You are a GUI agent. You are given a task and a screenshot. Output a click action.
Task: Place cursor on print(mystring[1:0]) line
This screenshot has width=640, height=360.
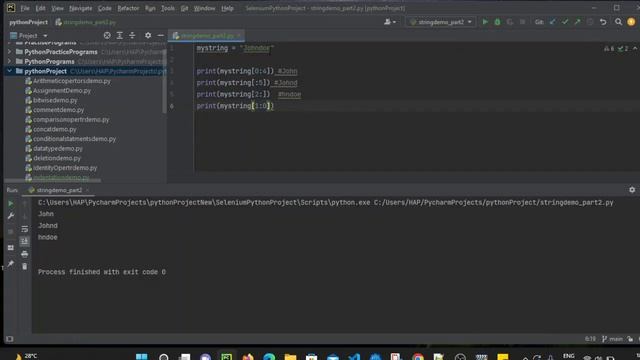(x=235, y=106)
